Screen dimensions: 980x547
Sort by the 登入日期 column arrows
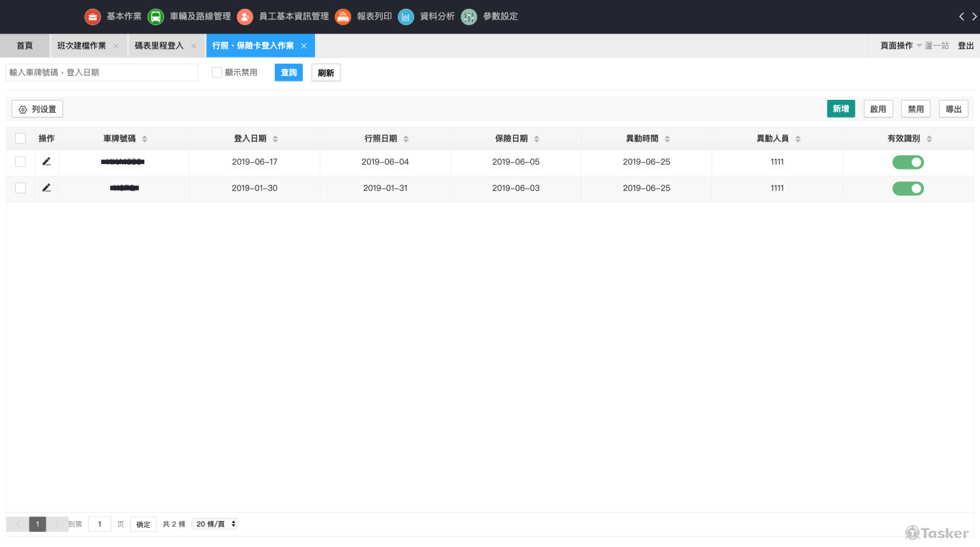[x=275, y=139]
